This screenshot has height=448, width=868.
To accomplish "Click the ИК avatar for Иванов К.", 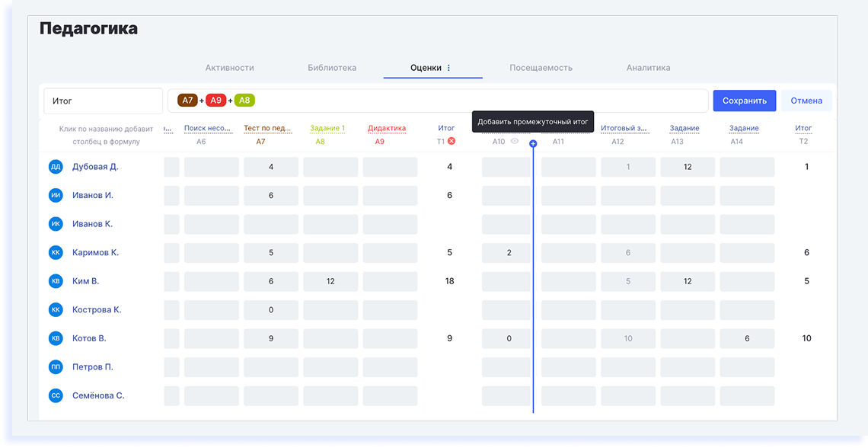I will coord(56,224).
